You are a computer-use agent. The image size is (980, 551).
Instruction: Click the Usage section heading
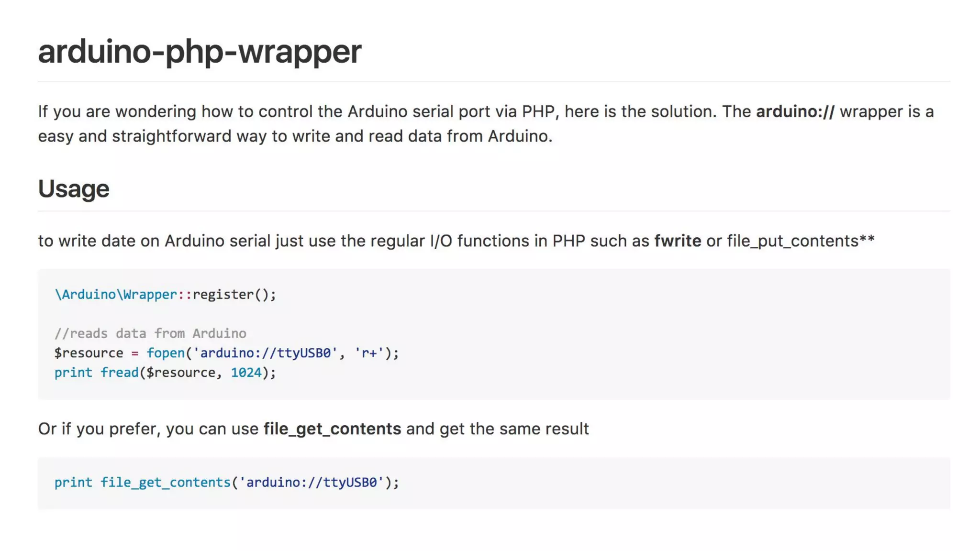74,189
